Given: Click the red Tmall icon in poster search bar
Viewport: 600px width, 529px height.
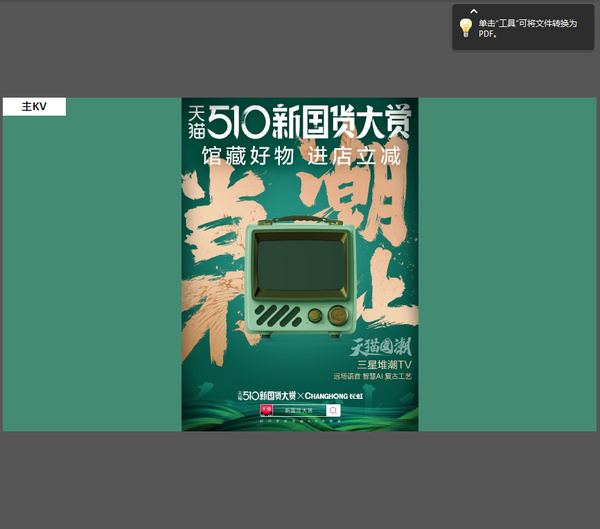Looking at the screenshot, I should tap(266, 410).
